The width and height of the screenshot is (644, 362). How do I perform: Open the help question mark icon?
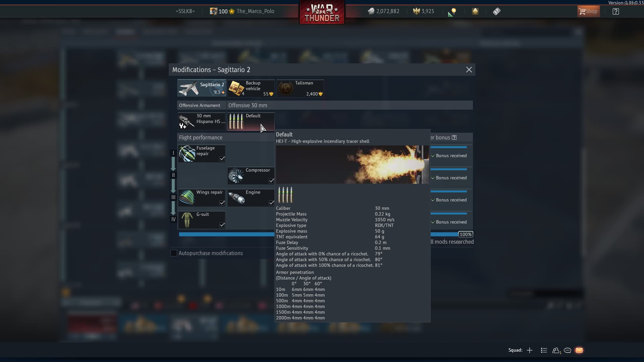(x=615, y=11)
